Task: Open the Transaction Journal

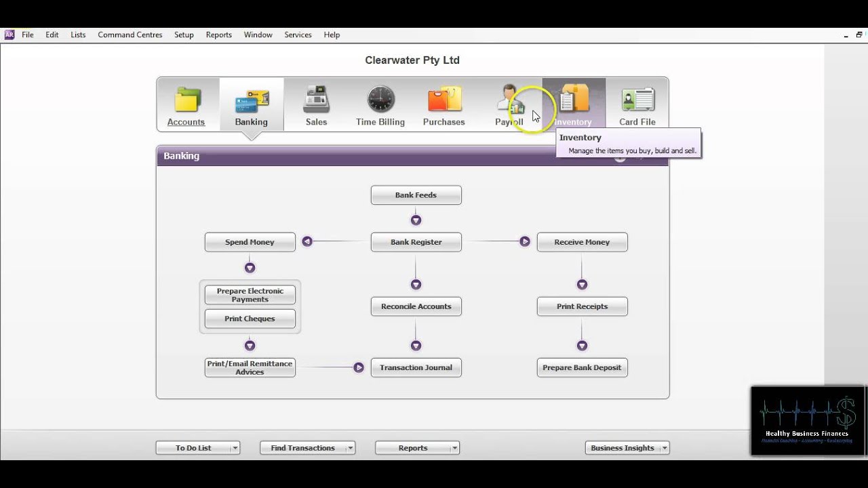Action: tap(416, 367)
